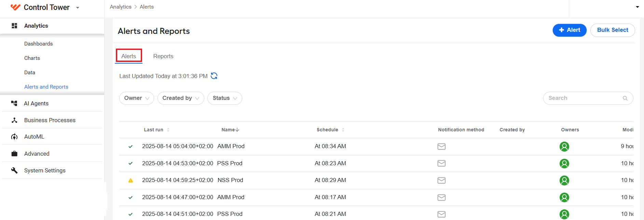
Task: Open System Settings section
Action: click(x=45, y=170)
